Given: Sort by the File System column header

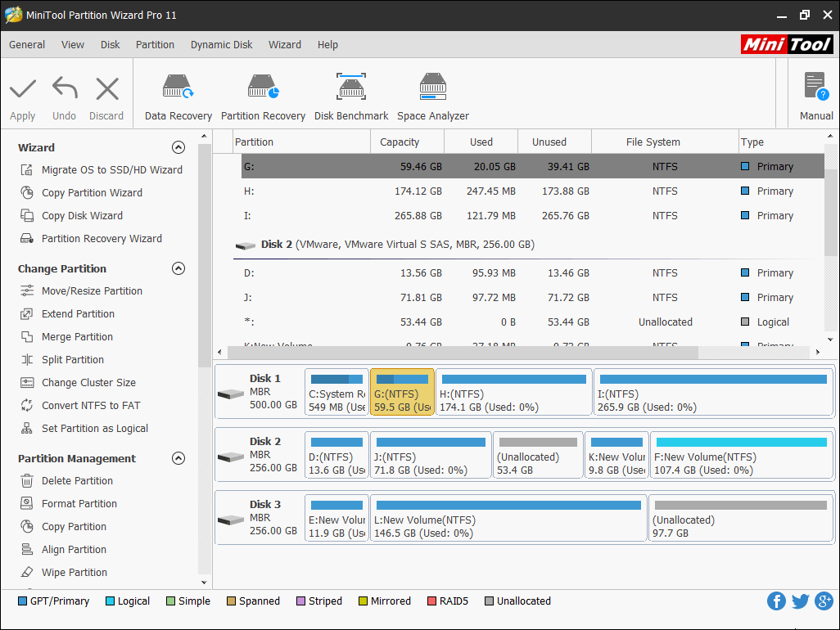Looking at the screenshot, I should 665,142.
